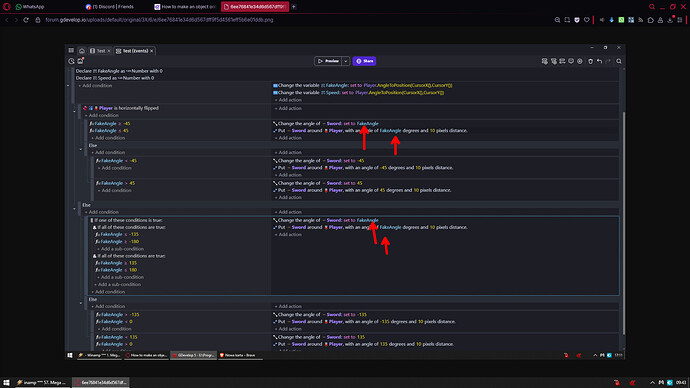690x388 pixels.
Task: Go back using the browser back arrow
Action: tap(7, 20)
